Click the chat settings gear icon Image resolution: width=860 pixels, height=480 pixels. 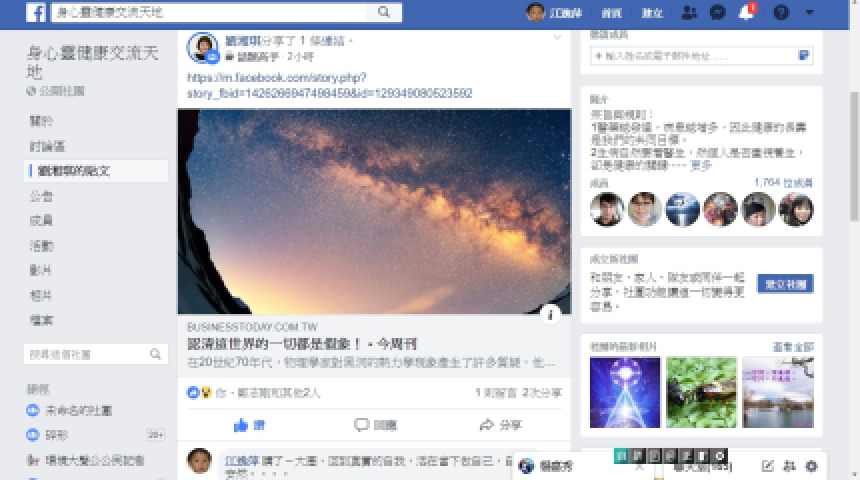(811, 466)
